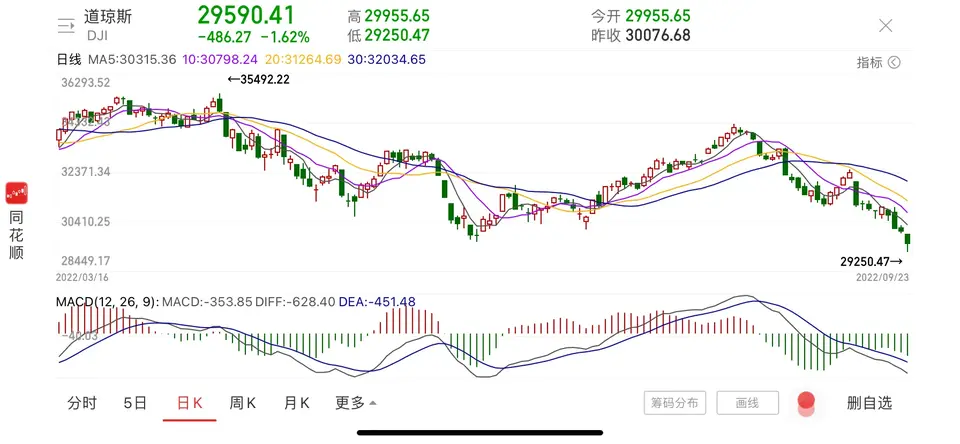Tap the y-axis label 32371.34

click(x=86, y=172)
